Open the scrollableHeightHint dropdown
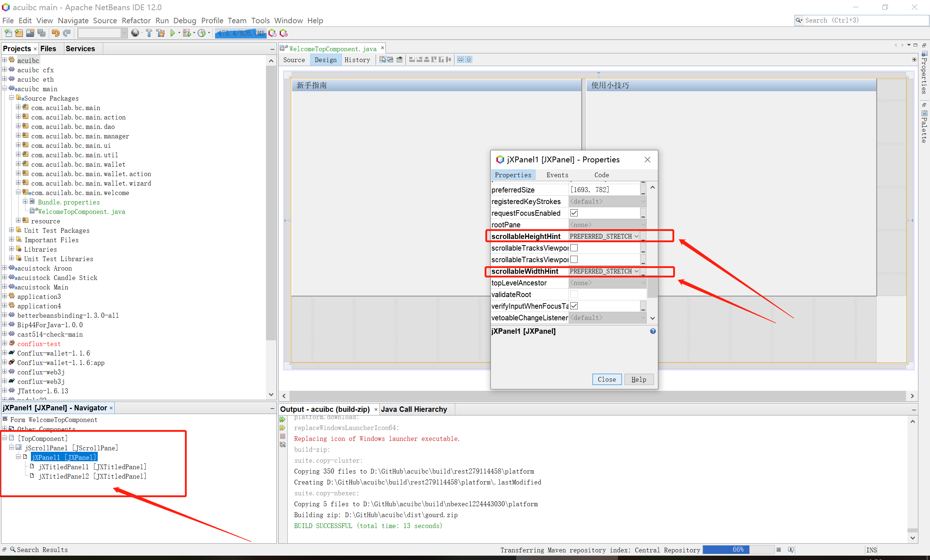 tap(636, 236)
